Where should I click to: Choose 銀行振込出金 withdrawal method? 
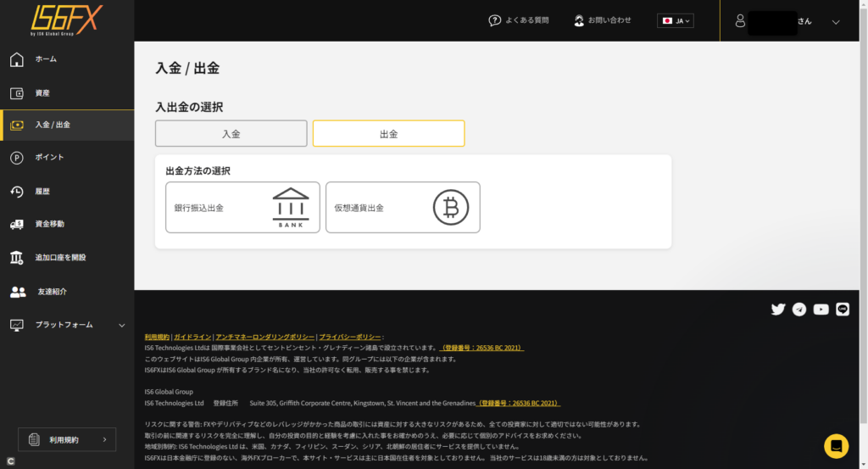pyautogui.click(x=242, y=208)
